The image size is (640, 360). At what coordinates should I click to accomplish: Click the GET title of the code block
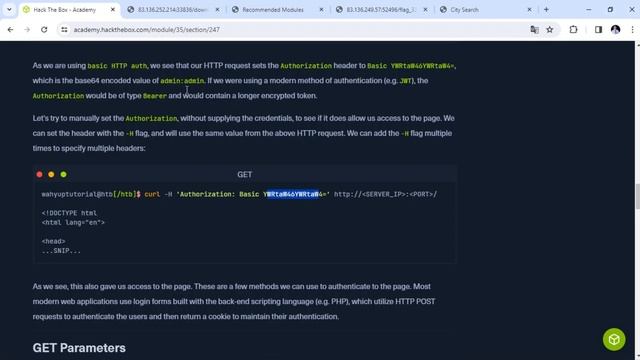point(244,174)
